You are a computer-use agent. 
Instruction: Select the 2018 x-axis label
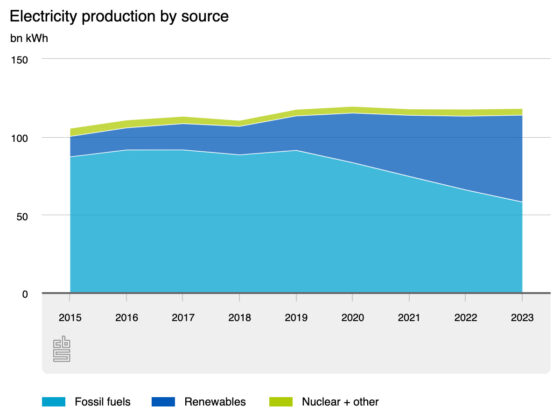(x=240, y=318)
